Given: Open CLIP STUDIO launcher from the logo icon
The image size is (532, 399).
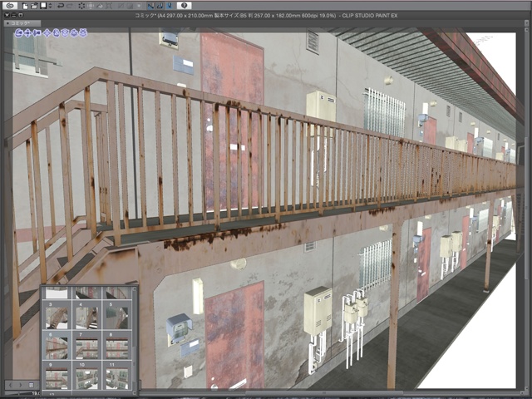Looking at the screenshot, I should click(x=10, y=6).
